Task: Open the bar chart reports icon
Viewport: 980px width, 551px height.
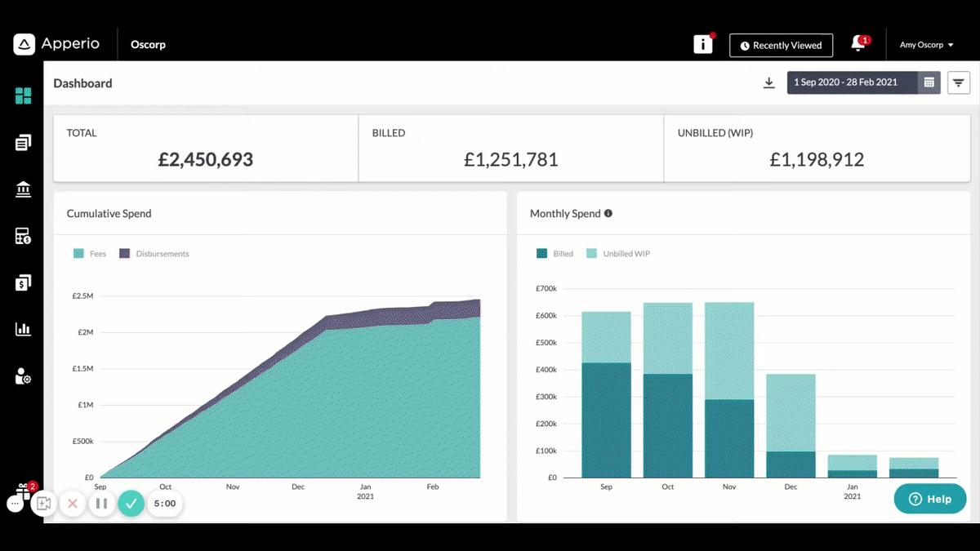Action: click(x=23, y=330)
